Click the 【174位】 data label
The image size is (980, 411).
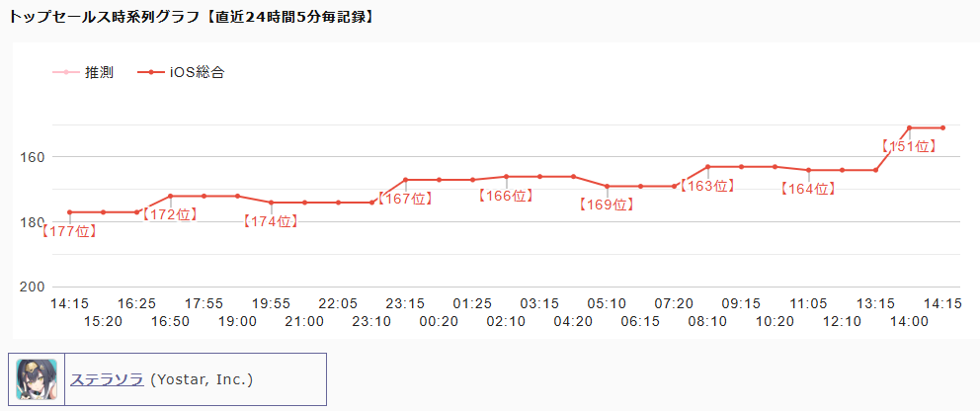(x=271, y=221)
